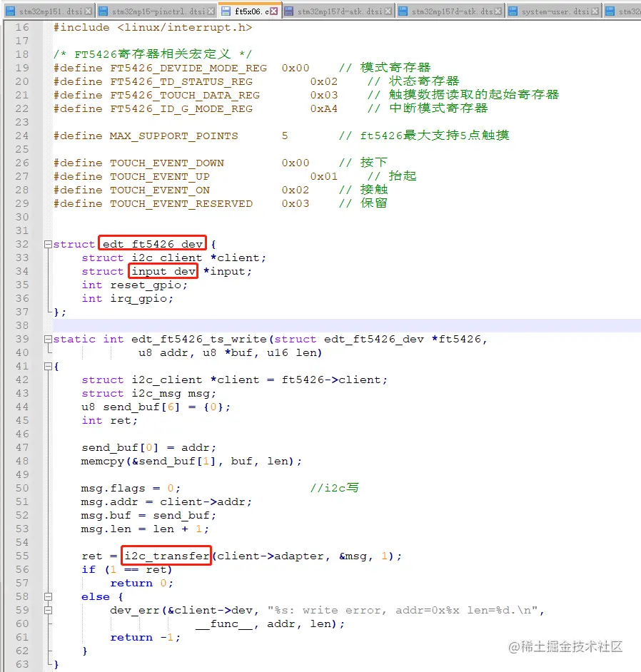
Task: Collapse the dev_err call fold at line 59
Action: pyautogui.click(x=48, y=610)
